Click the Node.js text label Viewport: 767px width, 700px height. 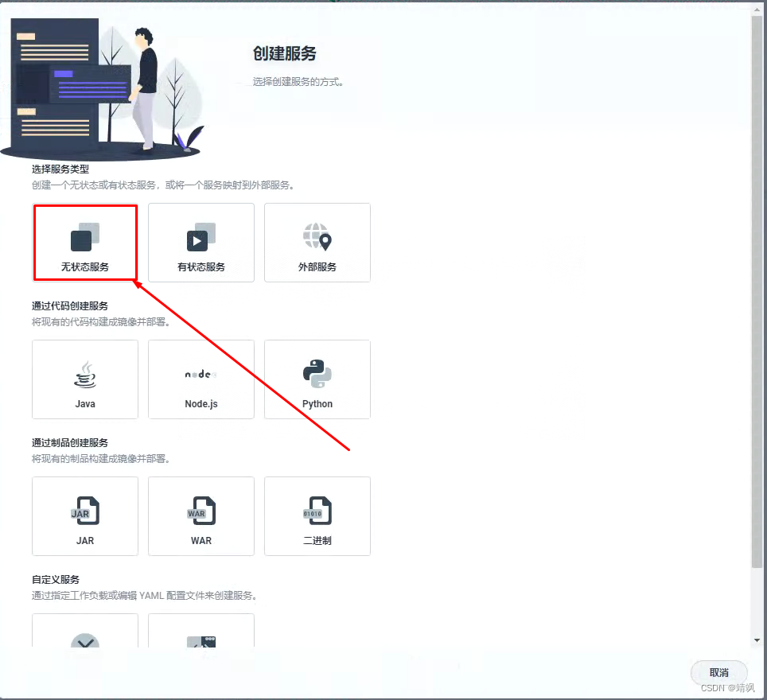[201, 403]
